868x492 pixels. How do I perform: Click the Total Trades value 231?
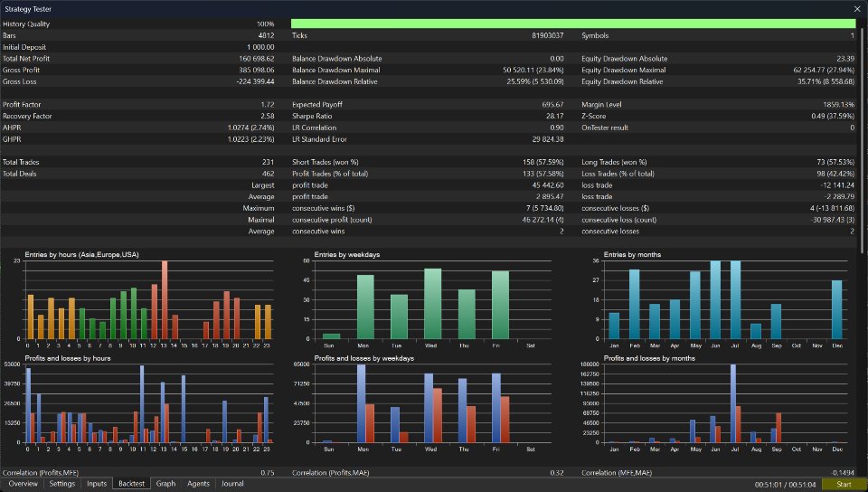pyautogui.click(x=268, y=162)
